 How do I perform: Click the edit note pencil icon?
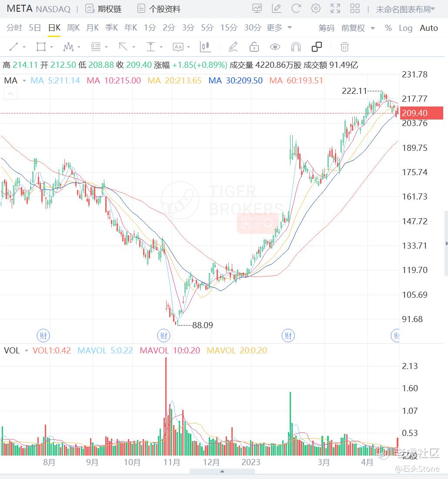276,9
